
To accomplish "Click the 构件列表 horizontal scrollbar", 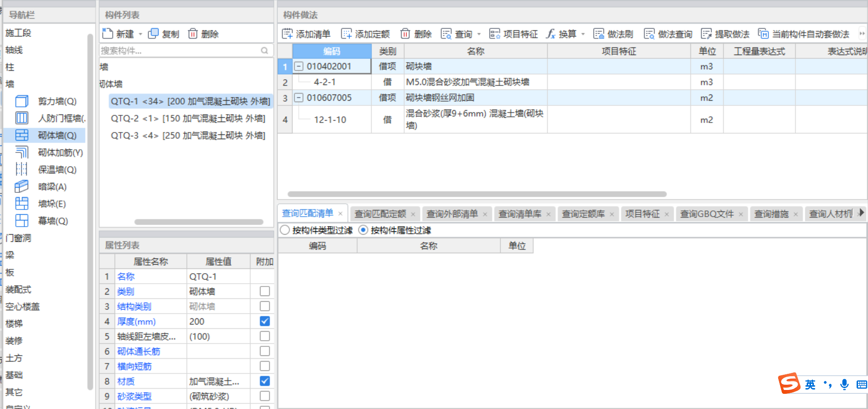I will point(199,222).
